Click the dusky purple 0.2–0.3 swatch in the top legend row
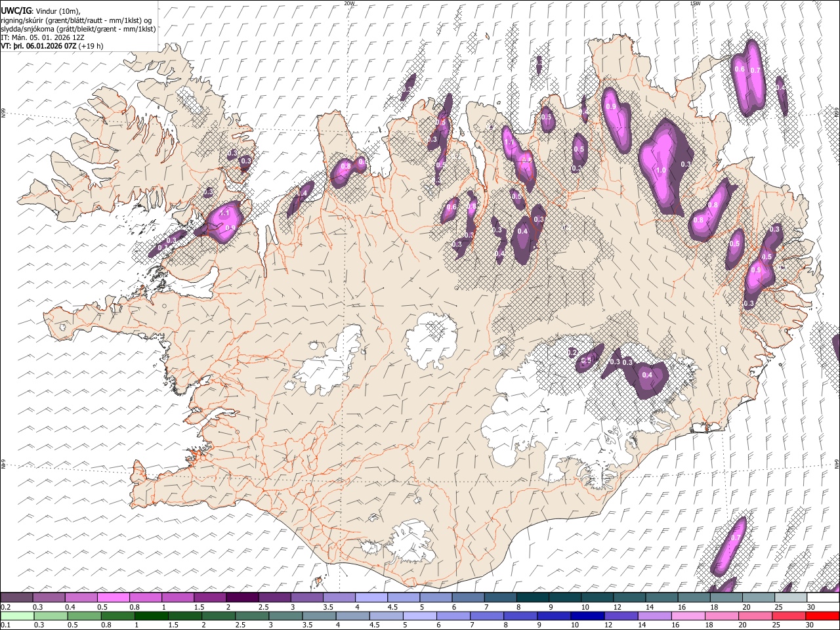This screenshot has width=840, height=630. point(17,598)
